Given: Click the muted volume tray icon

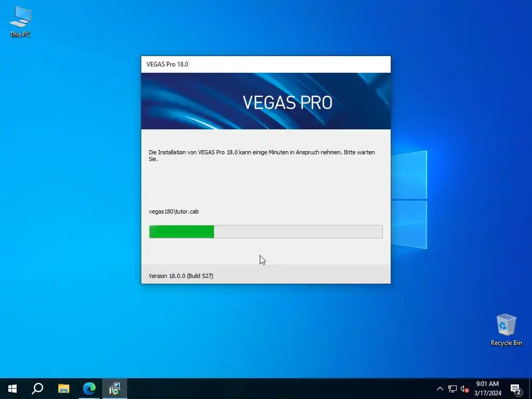Looking at the screenshot, I should 464,389.
